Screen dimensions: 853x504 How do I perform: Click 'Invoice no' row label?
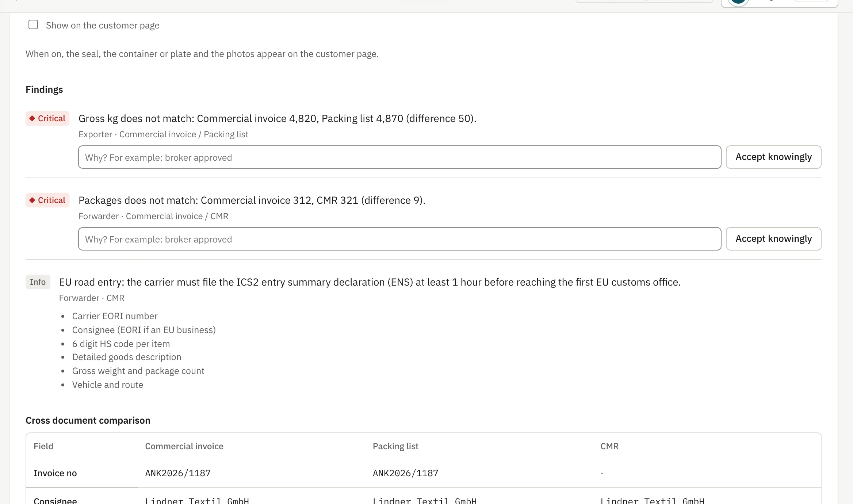[x=55, y=473]
